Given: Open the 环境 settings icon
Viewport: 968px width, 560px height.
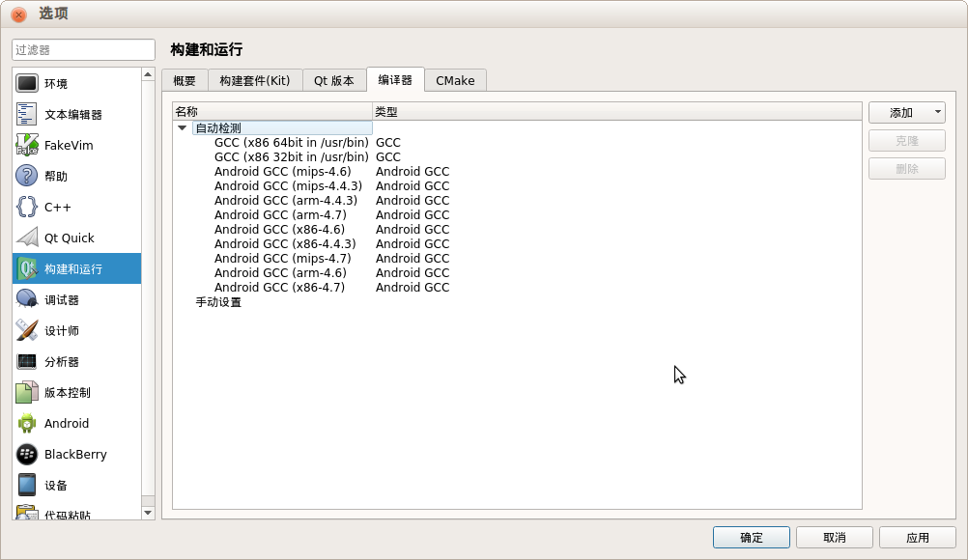Looking at the screenshot, I should [x=26, y=83].
